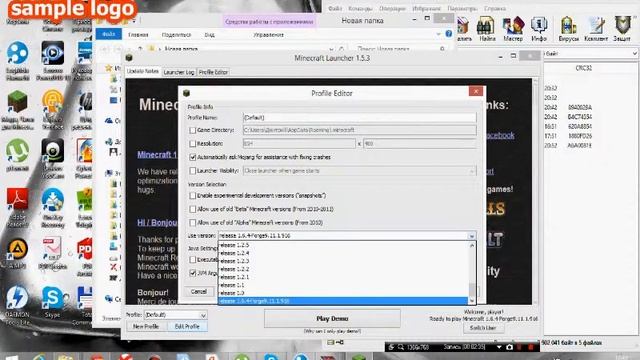Select 'release 1.2.1' in the version list

(x=344, y=277)
